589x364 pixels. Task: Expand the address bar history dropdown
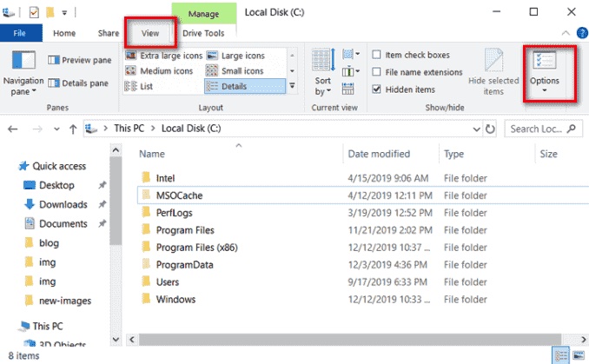pos(476,129)
